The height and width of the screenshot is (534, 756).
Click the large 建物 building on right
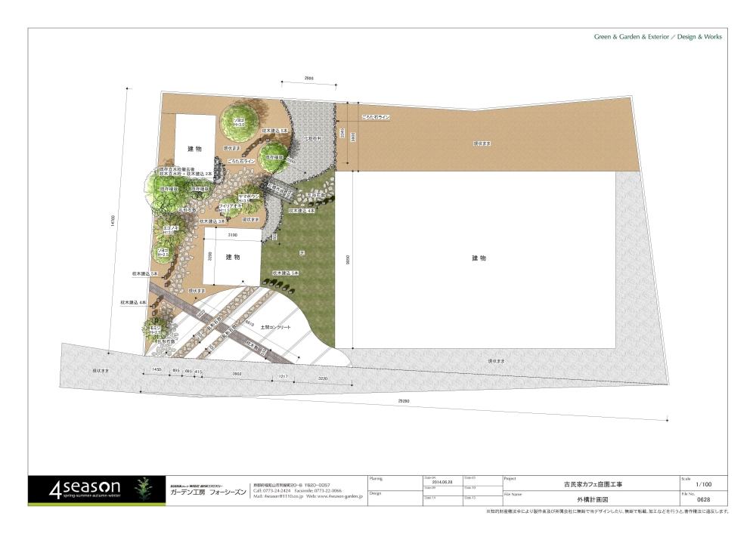pyautogui.click(x=479, y=258)
